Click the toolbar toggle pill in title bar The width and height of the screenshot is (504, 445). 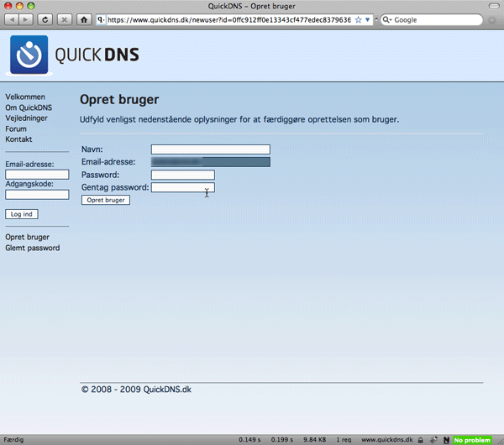click(494, 6)
